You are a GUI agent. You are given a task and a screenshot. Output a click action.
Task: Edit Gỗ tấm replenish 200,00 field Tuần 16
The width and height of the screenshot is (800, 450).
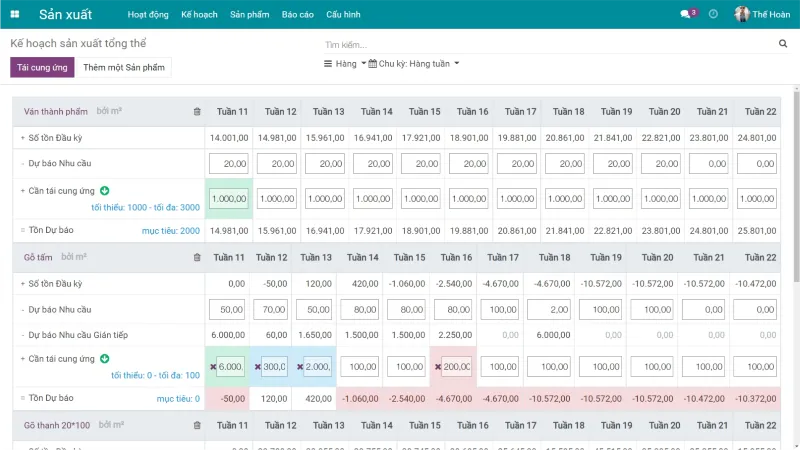pyautogui.click(x=457, y=367)
